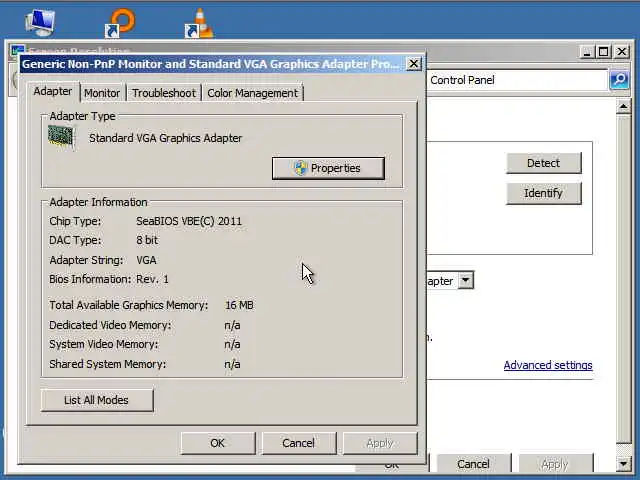This screenshot has height=480, width=640.
Task: Expand the display adapter dropdown arrow
Action: pyautogui.click(x=466, y=281)
